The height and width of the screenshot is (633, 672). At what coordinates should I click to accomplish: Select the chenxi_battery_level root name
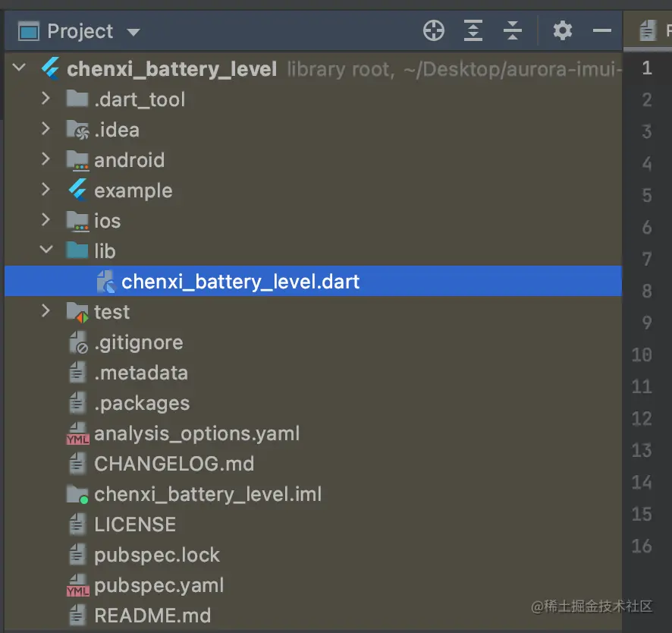coord(172,69)
